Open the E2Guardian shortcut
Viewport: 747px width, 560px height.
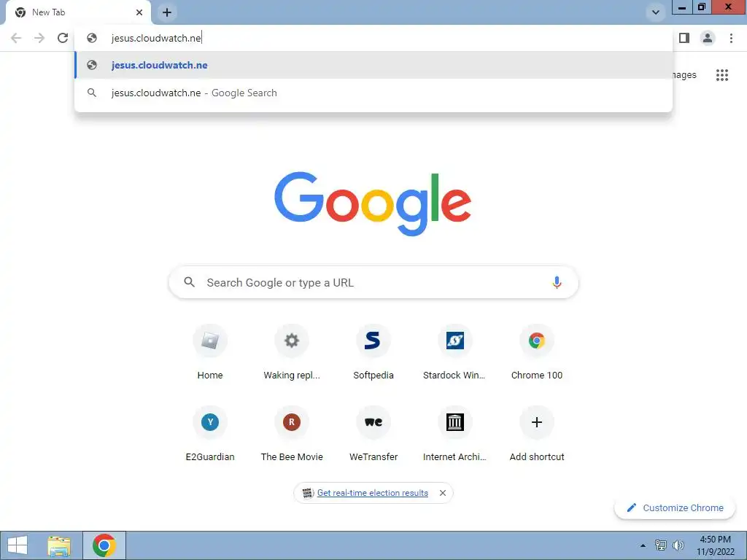tap(210, 435)
